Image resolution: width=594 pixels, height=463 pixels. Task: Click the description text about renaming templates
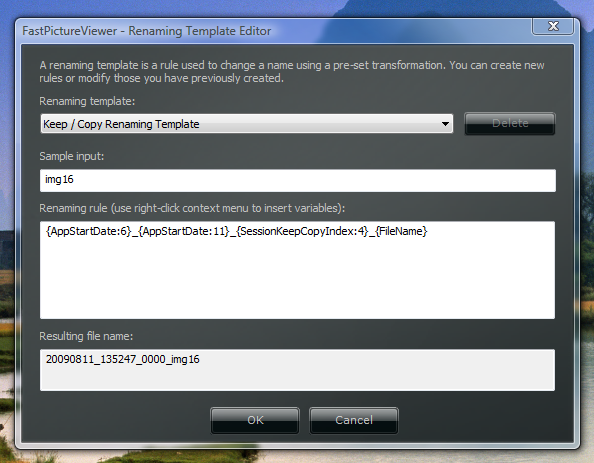292,72
